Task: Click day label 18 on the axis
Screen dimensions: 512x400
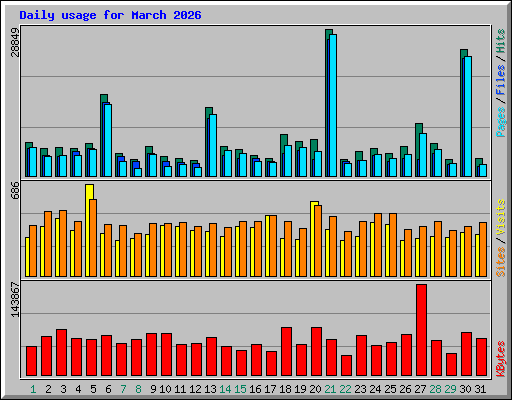Action: pos(285,389)
